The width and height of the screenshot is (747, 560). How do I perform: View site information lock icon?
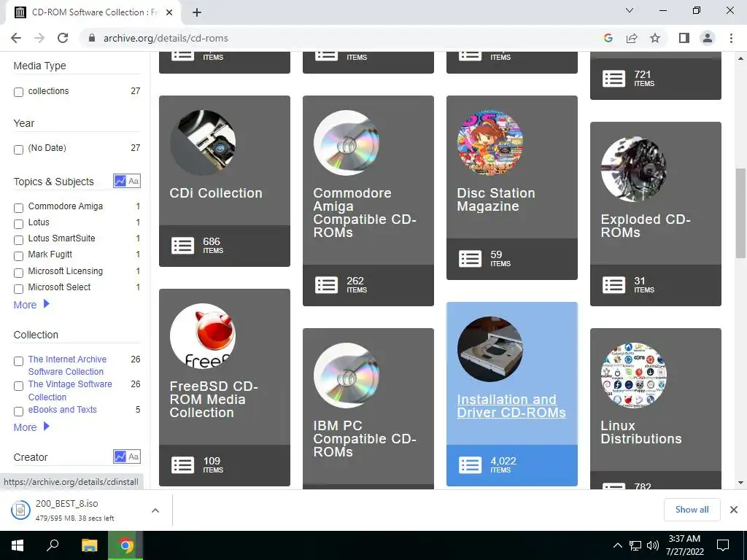[x=92, y=38]
